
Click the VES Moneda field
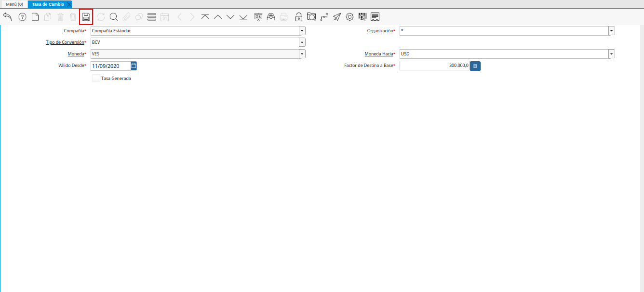[x=195, y=54]
